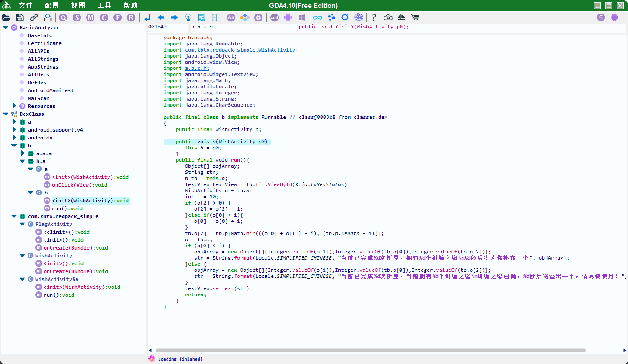Click the cloud toolbar icon
The image size is (628, 364).
click(388, 17)
